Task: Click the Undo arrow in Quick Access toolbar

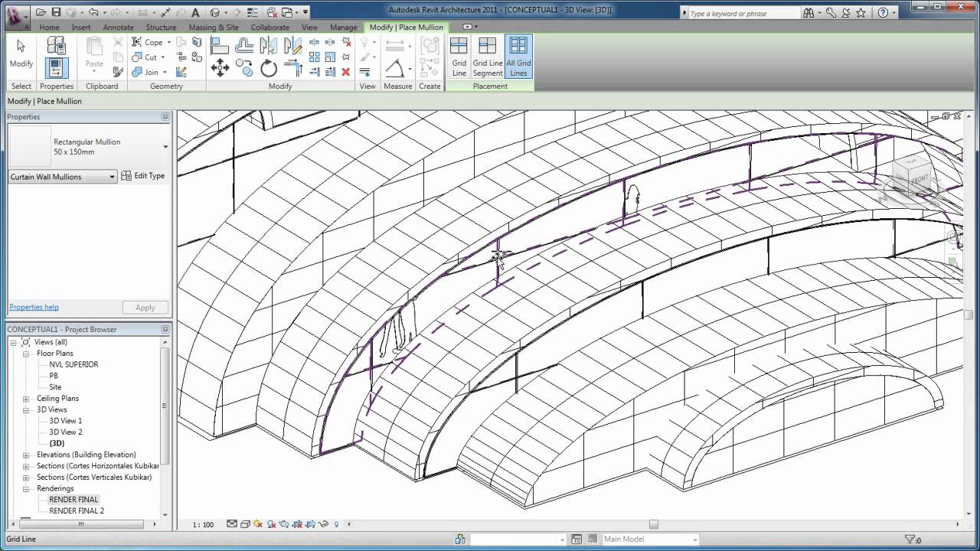Action: pos(93,12)
